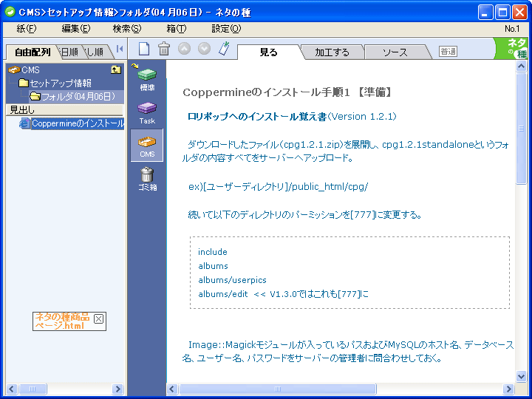
Task: Select the 自由配列 sort tab
Action: coord(33,52)
